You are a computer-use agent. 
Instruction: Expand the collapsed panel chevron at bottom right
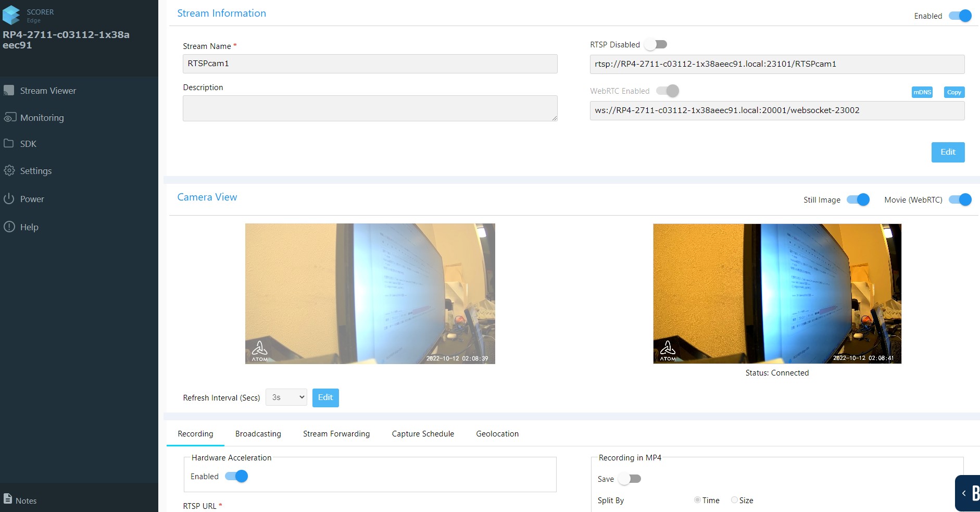(964, 493)
